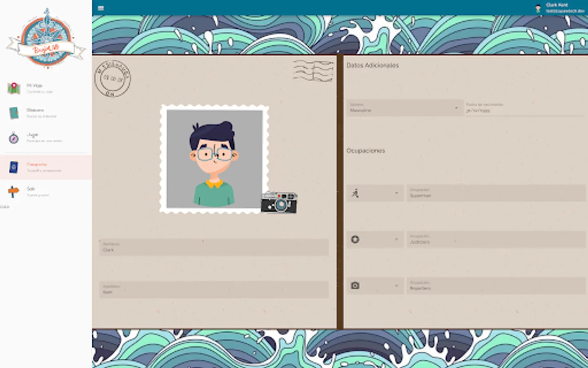Click the user avatar in top bar
588x368 pixels.
coord(538,8)
